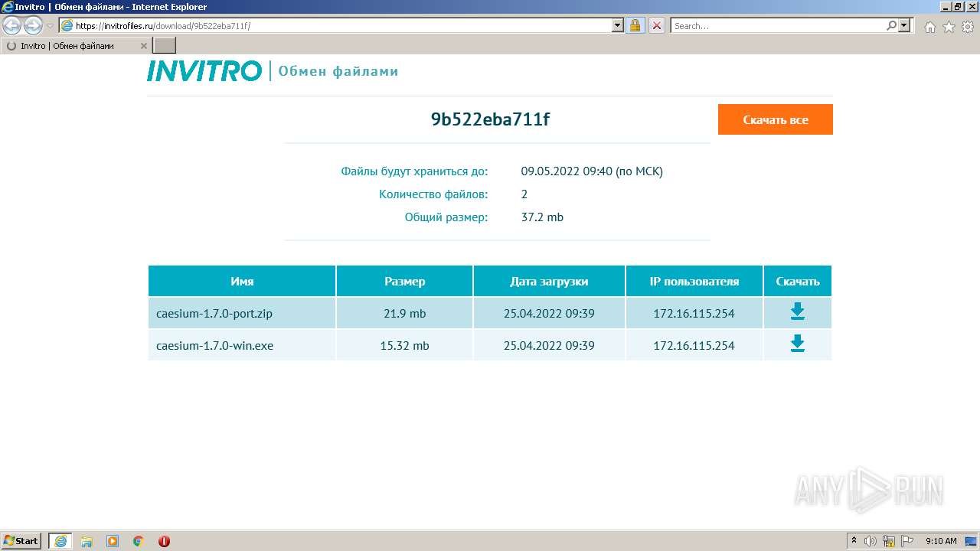Viewport: 980px width, 551px height.
Task: Go forward using browser Forward arrow
Action: click(33, 26)
